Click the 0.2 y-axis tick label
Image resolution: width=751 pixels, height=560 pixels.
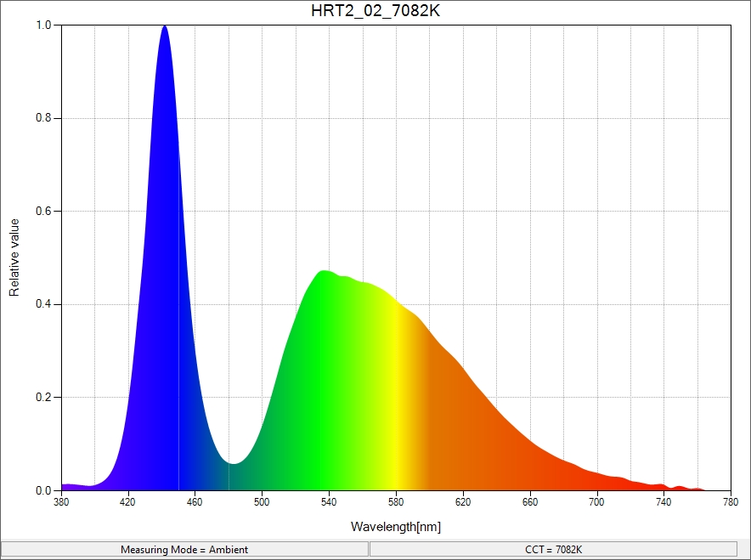(44, 398)
